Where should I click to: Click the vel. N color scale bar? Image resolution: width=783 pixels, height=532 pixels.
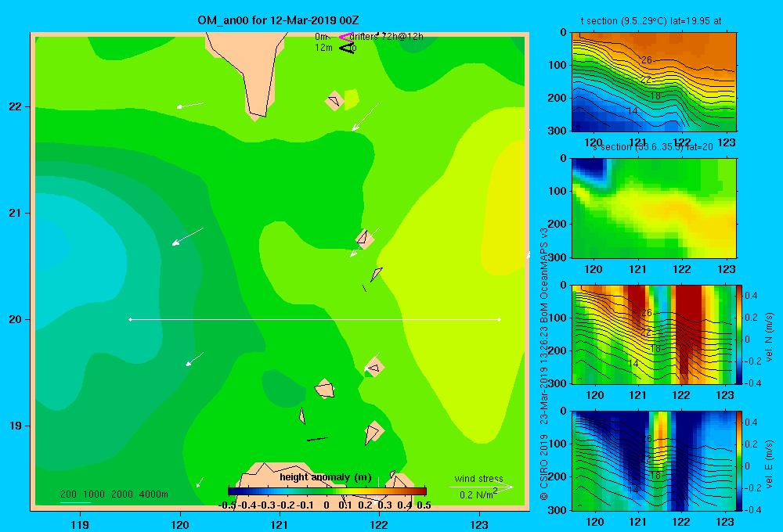(x=740, y=334)
